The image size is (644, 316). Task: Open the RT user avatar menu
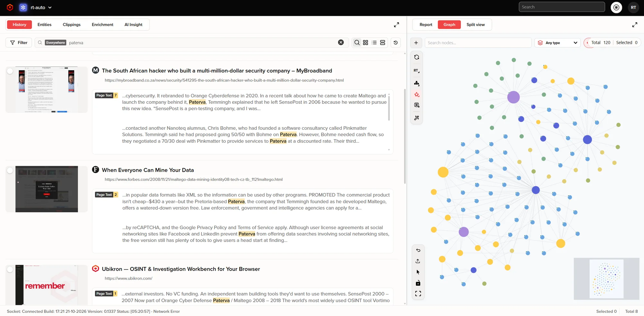point(633,7)
